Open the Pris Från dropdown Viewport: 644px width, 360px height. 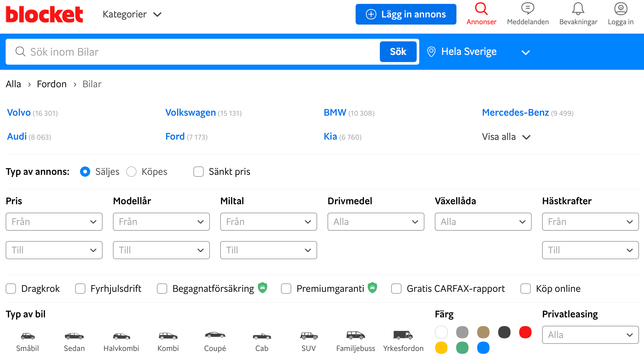[54, 222]
